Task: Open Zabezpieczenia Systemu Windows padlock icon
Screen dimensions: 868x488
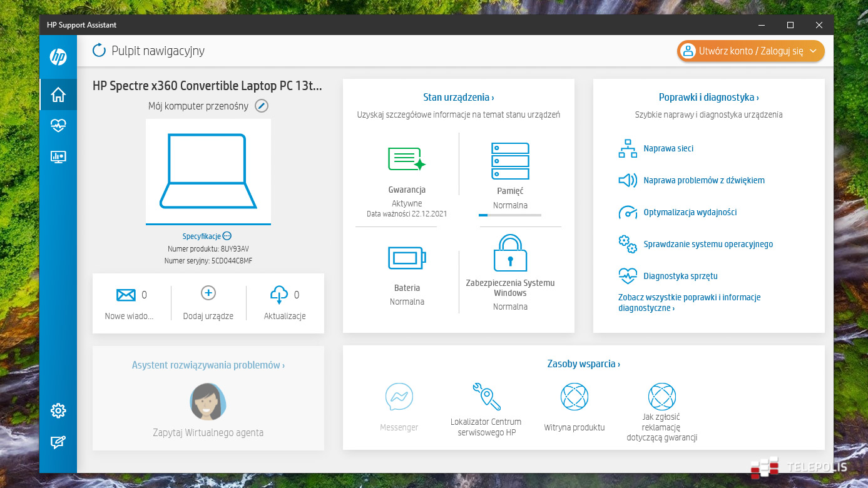Action: pos(510,253)
